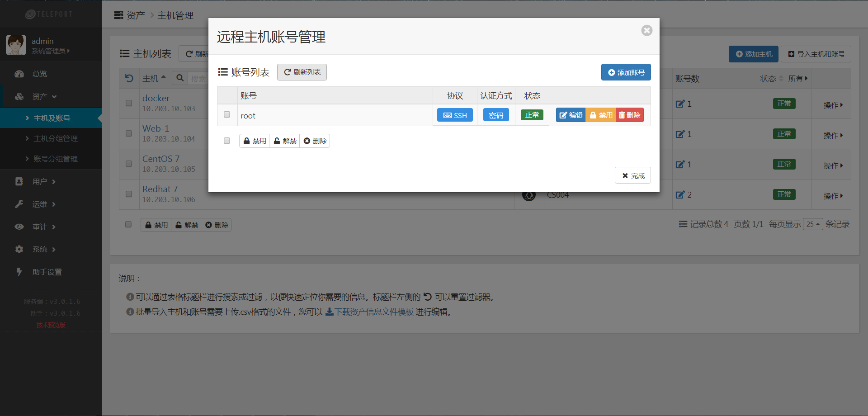Check the docker host row checkbox
Image resolution: width=868 pixels, height=416 pixels.
(129, 103)
